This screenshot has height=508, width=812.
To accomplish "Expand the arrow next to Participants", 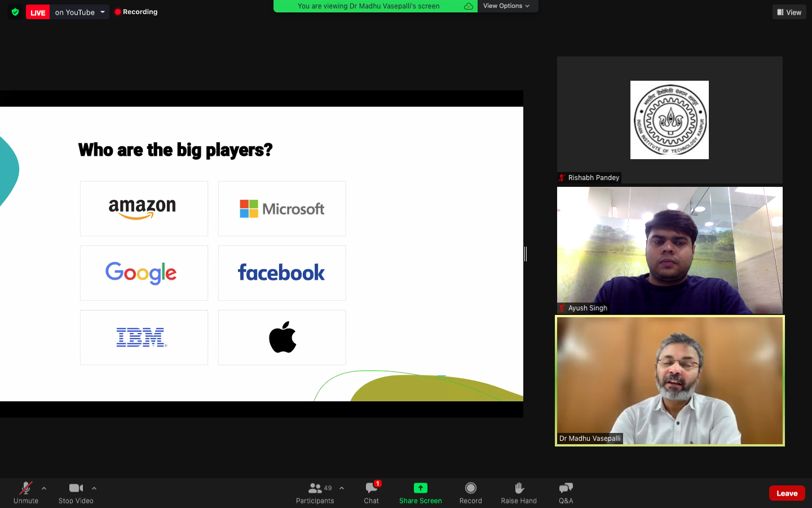I will click(342, 488).
